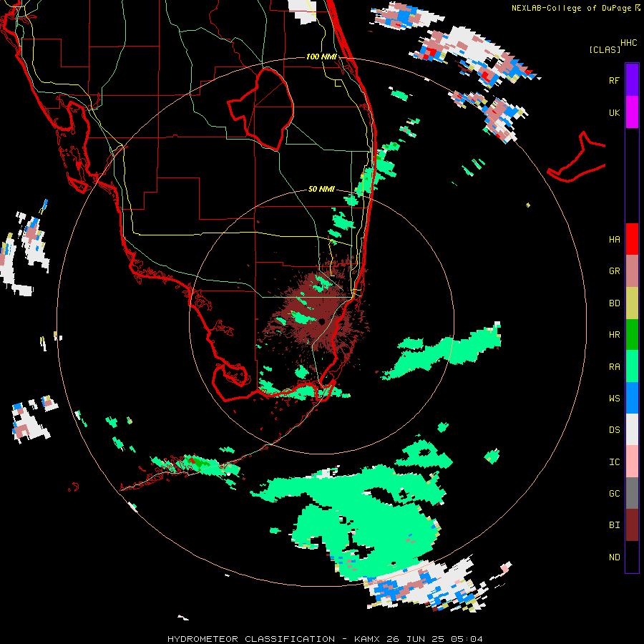The width and height of the screenshot is (644, 644).
Task: Click the '50 NMI' range ring label
Action: [x=321, y=189]
